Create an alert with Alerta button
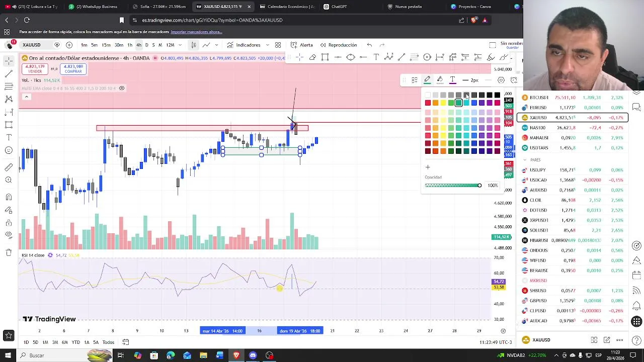This screenshot has width=644, height=362. tap(302, 45)
